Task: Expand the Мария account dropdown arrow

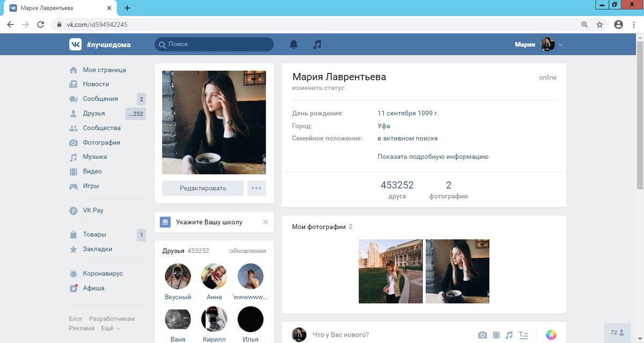Action: click(561, 44)
